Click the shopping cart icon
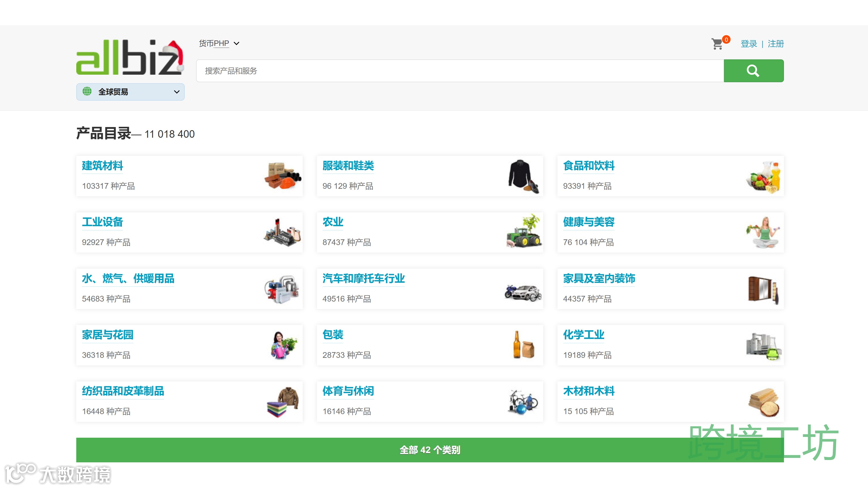Screen dimensions: 868x488 [x=717, y=44]
